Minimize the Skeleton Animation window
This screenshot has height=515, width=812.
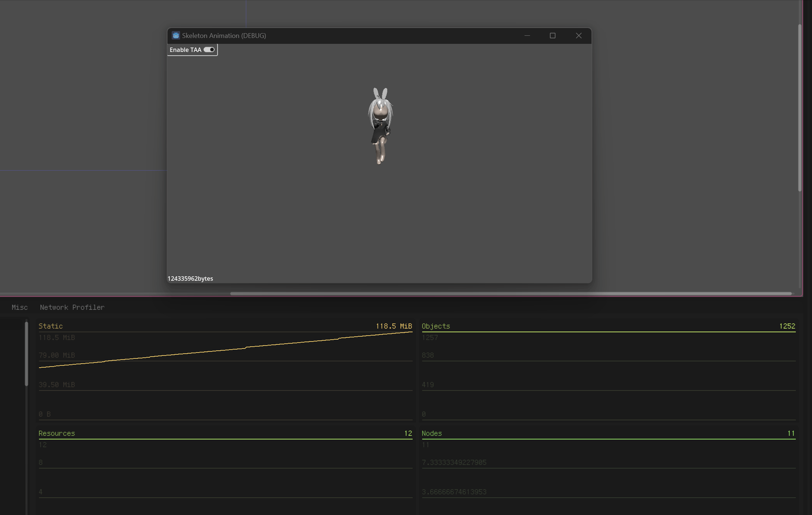[x=527, y=35]
